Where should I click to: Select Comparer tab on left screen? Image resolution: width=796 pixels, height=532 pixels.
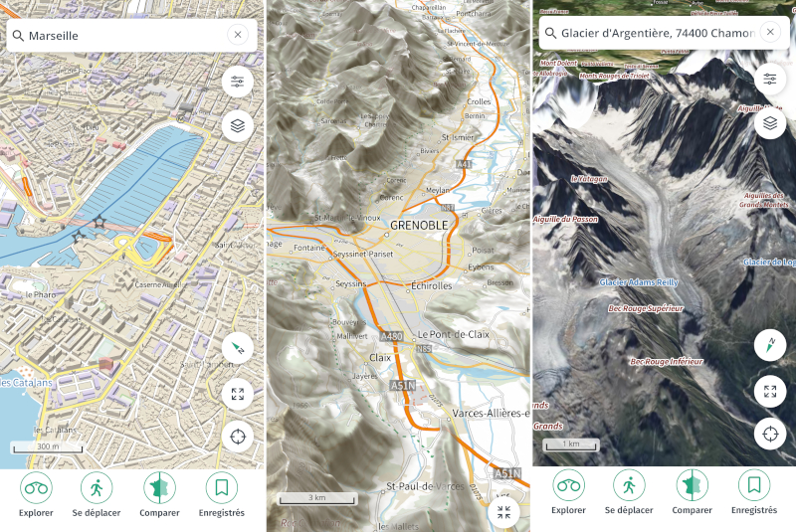point(159,494)
